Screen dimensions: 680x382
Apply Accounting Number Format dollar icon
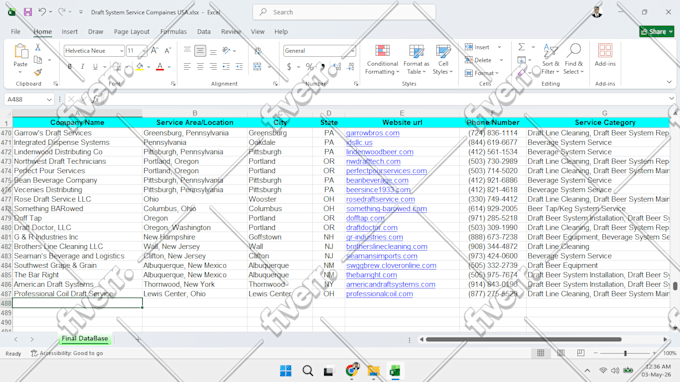(x=289, y=67)
